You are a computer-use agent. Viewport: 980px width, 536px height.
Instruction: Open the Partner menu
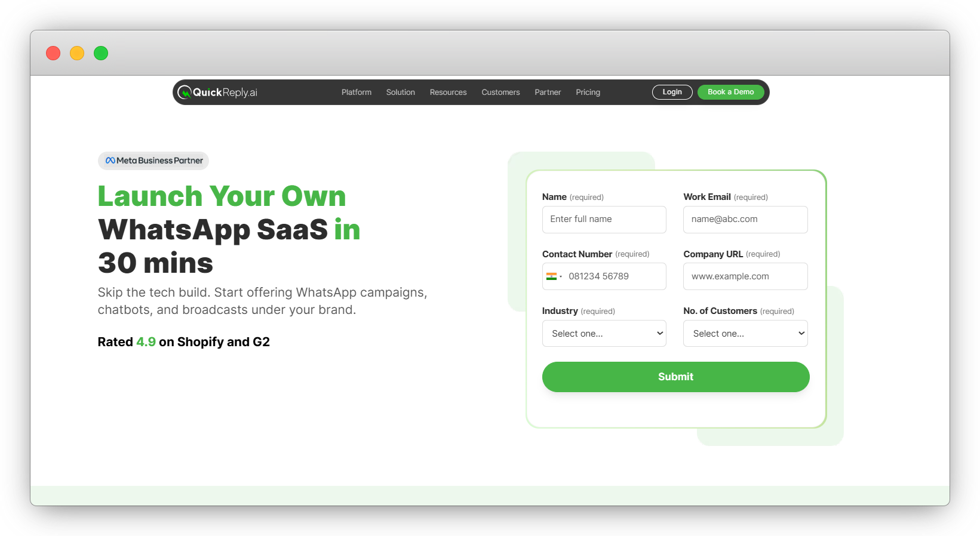pyautogui.click(x=548, y=93)
